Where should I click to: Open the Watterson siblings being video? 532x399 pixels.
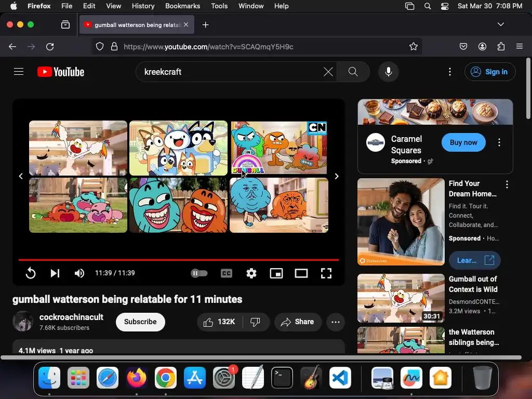474,337
